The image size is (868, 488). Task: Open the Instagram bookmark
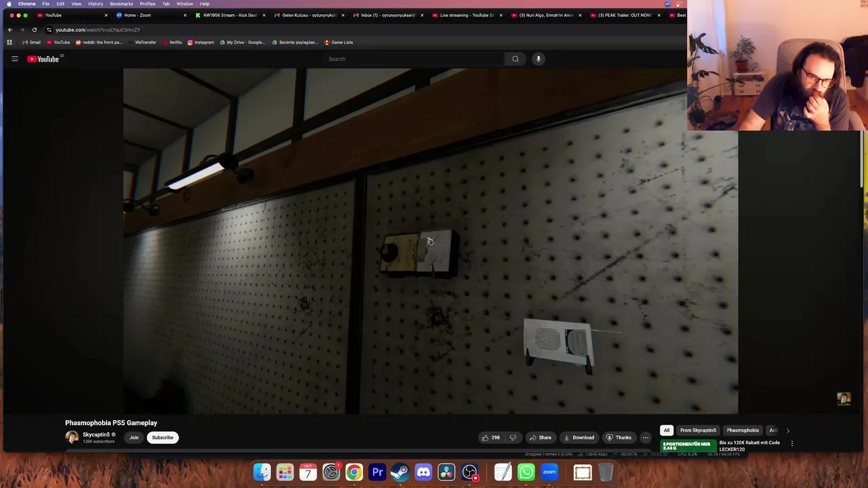(x=201, y=42)
